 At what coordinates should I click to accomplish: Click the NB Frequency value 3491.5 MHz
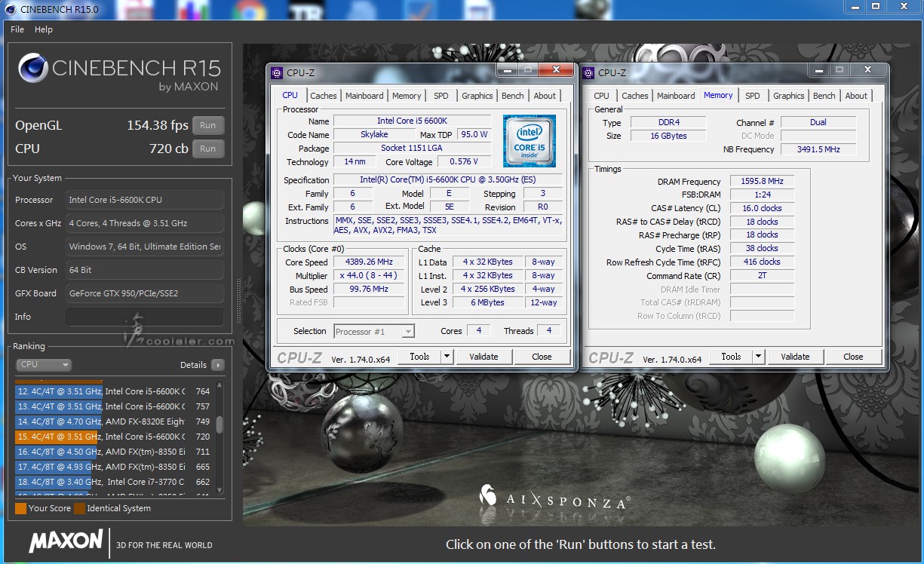pyautogui.click(x=818, y=149)
